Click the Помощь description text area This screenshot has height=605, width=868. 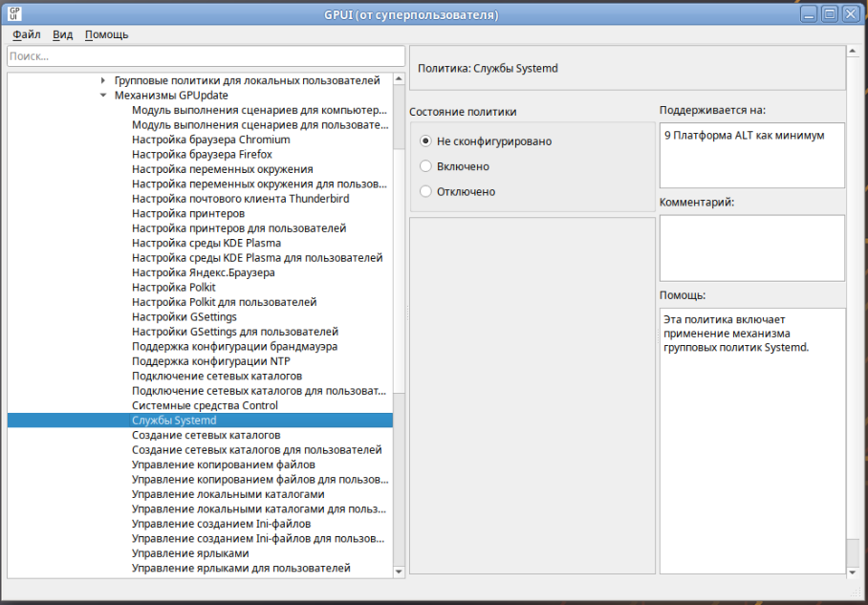pos(752,441)
